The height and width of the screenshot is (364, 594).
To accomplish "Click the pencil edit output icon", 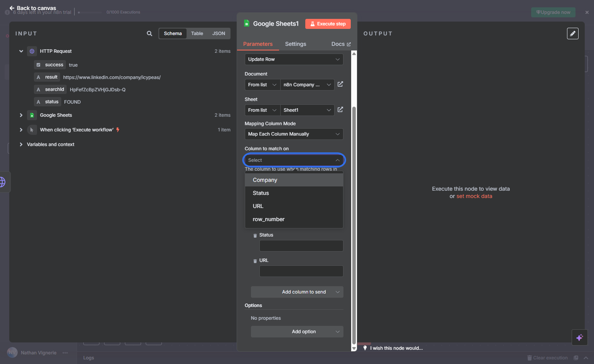I will tap(573, 34).
